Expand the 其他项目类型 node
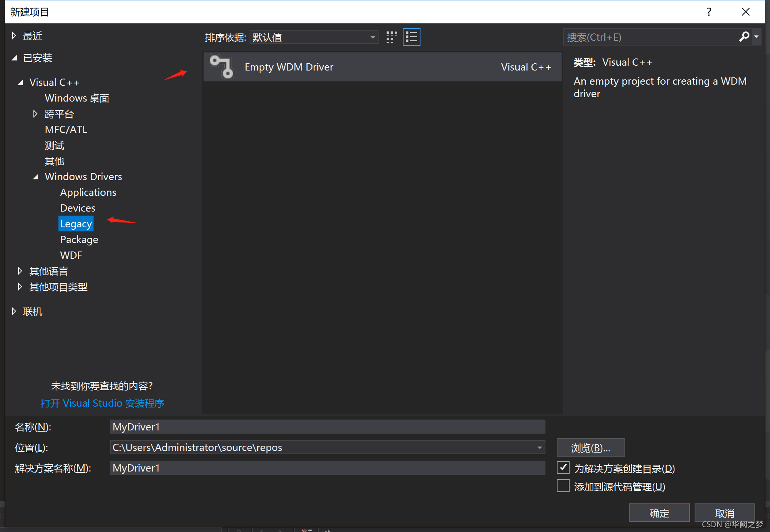 pos(20,287)
